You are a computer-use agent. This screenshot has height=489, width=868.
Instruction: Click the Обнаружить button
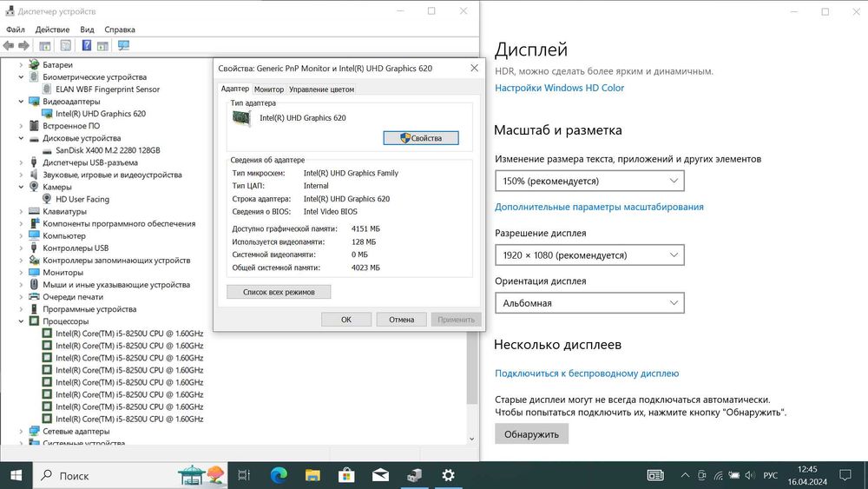(531, 434)
